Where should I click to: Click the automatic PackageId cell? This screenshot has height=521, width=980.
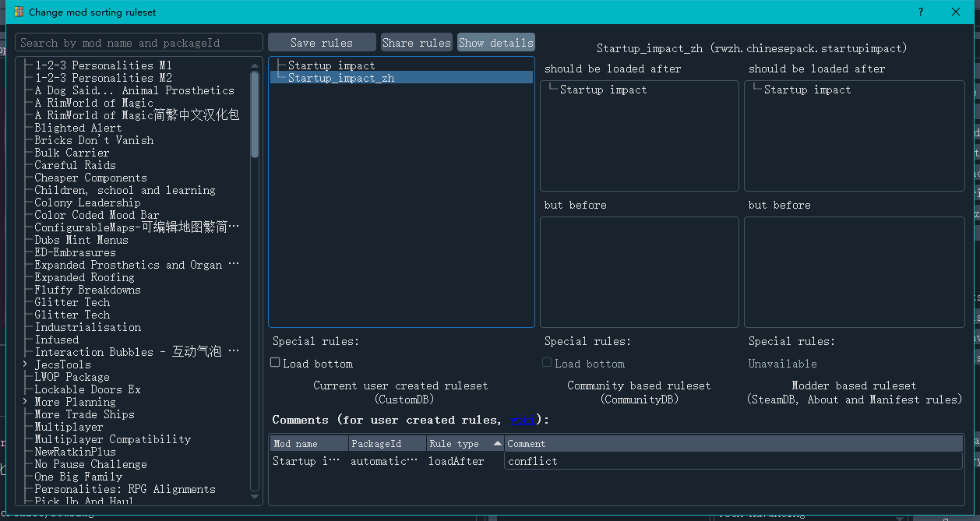pyautogui.click(x=387, y=461)
